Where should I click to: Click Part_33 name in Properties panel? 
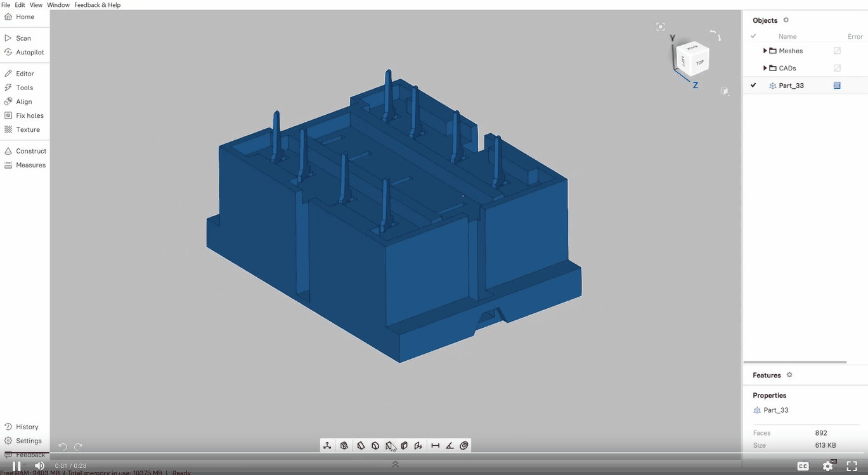pos(776,410)
